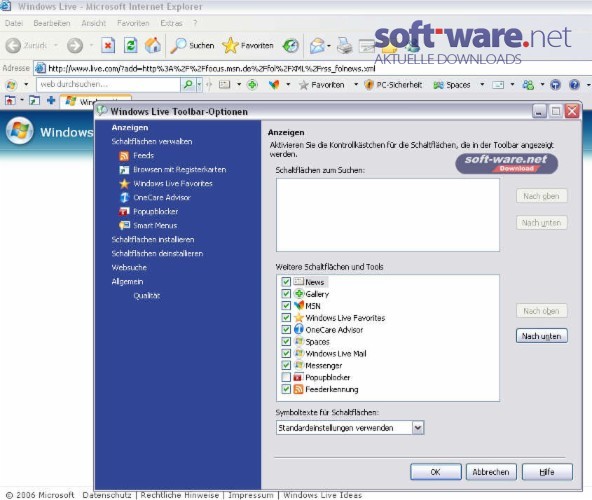Click the new tab plus icon
The image size is (592, 500).
click(x=51, y=100)
